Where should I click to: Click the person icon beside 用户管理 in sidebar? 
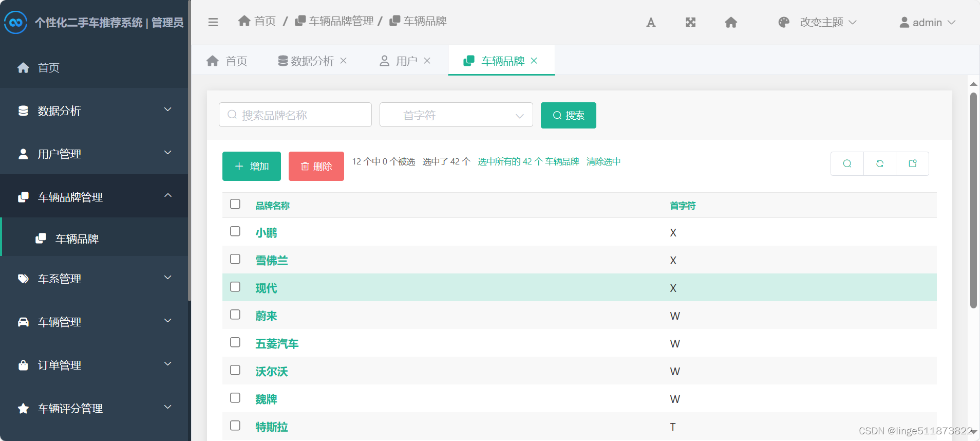click(x=23, y=154)
